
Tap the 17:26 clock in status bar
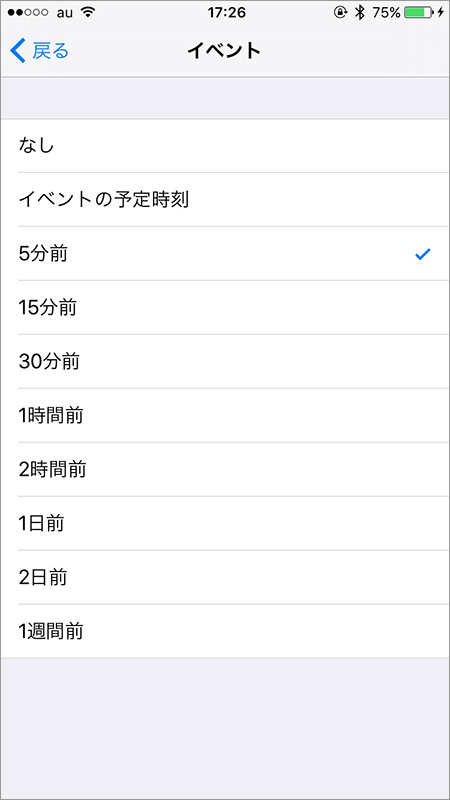(x=226, y=13)
